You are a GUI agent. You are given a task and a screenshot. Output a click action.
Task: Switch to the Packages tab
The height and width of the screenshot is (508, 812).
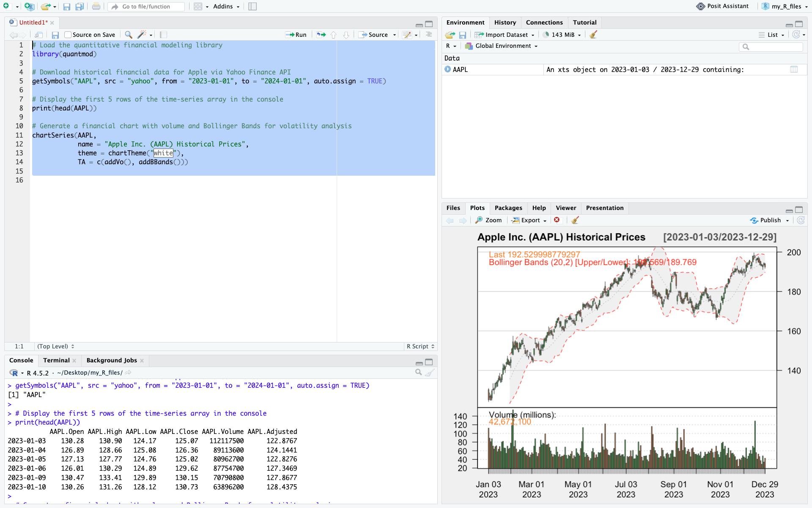pyautogui.click(x=508, y=208)
